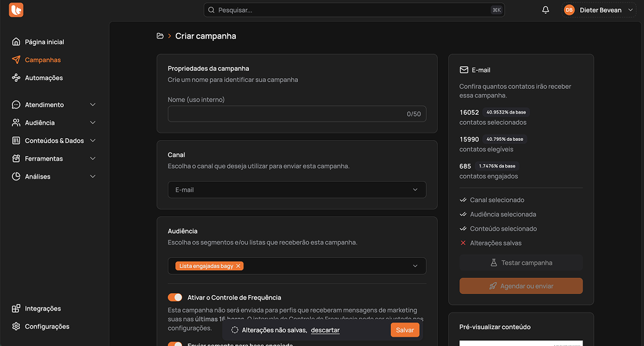Viewport: 644px width, 346px height.
Task: Open the Canal E-mail dropdown
Action: [297, 190]
